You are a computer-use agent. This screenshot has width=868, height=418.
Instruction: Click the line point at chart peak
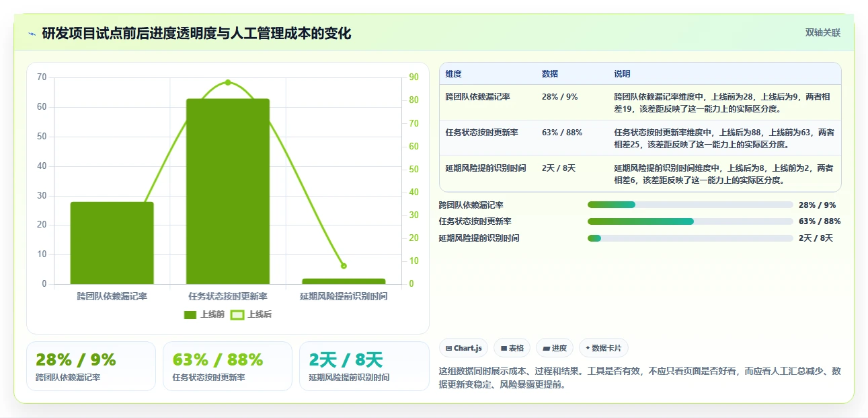point(228,82)
